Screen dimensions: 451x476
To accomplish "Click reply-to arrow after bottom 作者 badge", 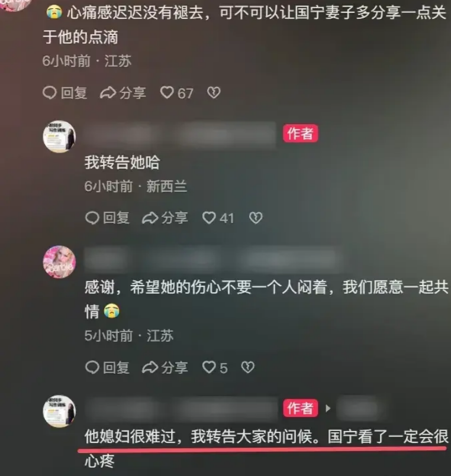I will coord(328,409).
